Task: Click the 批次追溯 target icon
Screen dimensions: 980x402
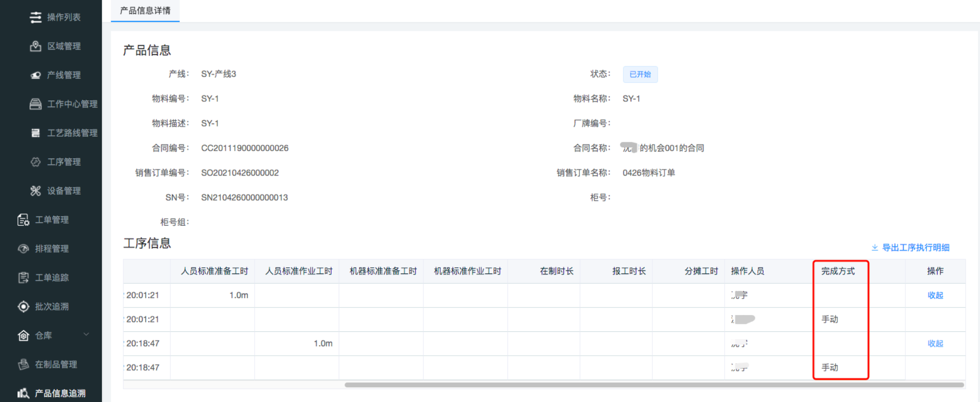Action: click(x=23, y=307)
